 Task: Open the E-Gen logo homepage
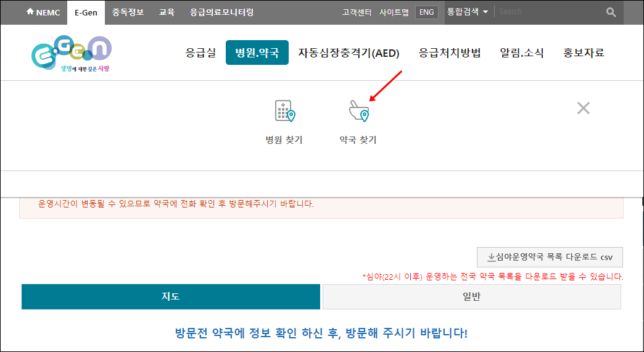pos(72,54)
